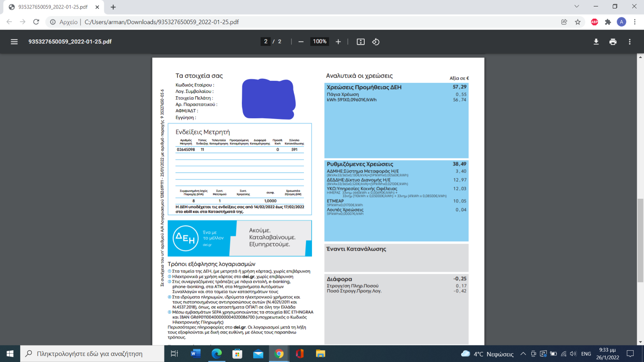Launch Word from the taskbar

[196, 354]
